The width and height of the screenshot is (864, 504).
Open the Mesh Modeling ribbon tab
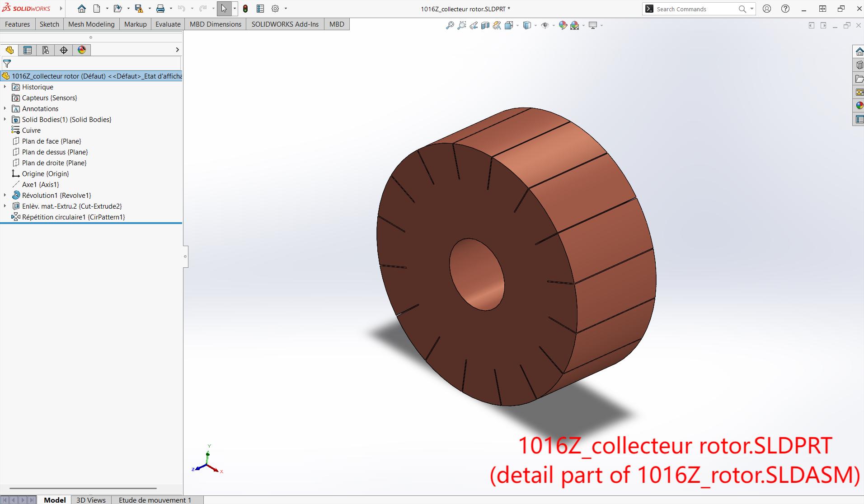coord(91,24)
